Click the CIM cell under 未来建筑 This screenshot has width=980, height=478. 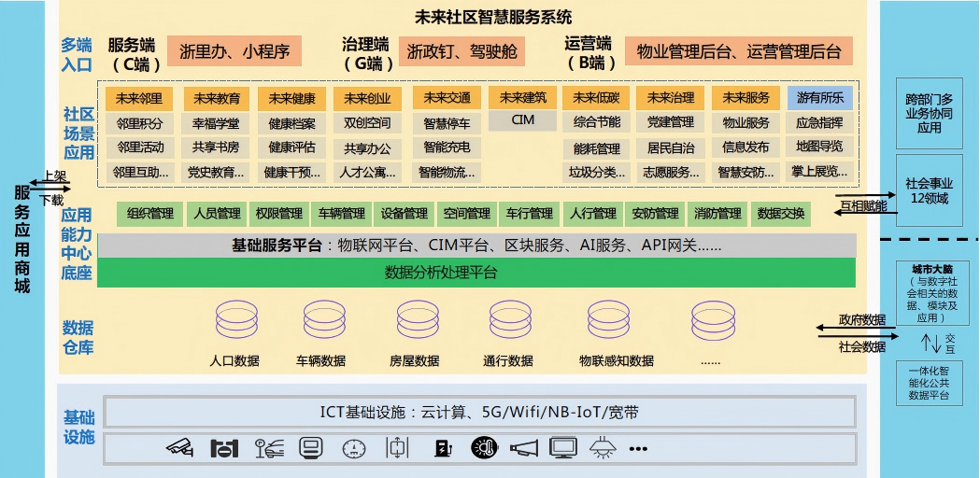(522, 120)
